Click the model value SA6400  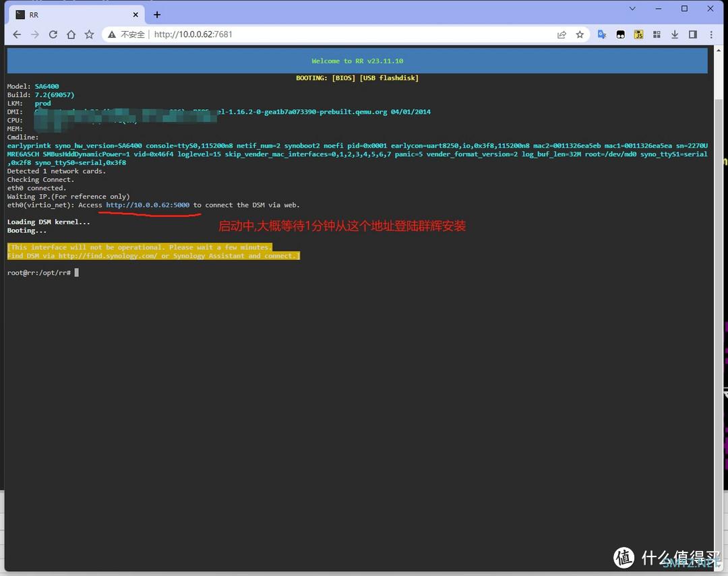(47, 86)
